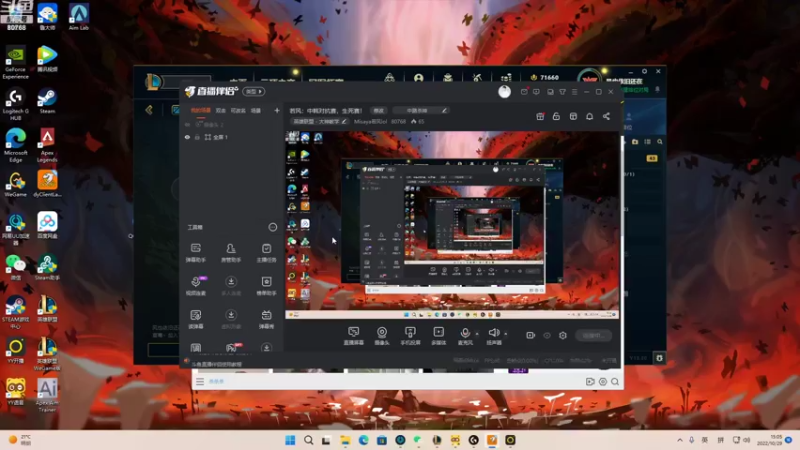Add 多媒体 multimedia source
Image resolution: width=800 pixels, height=450 pixels.
[438, 336]
